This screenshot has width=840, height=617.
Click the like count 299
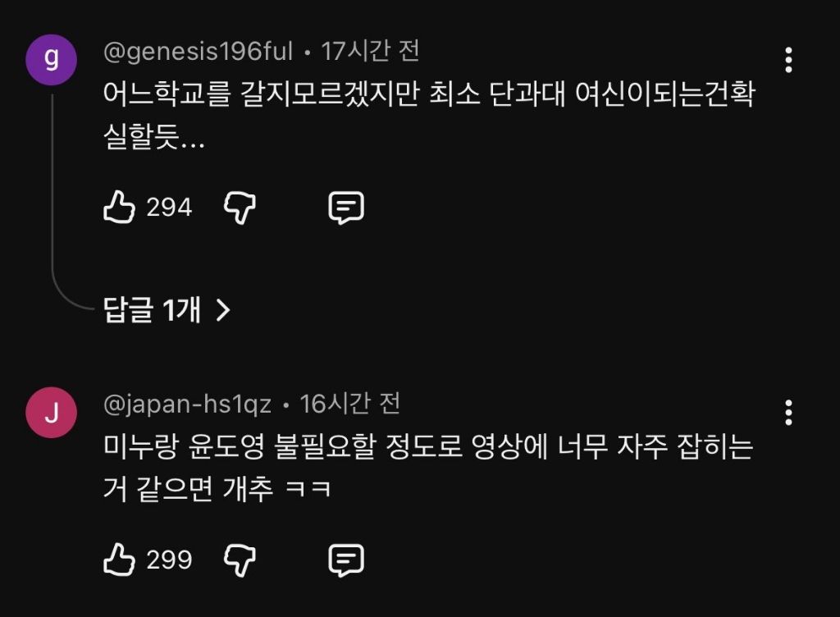coord(169,560)
